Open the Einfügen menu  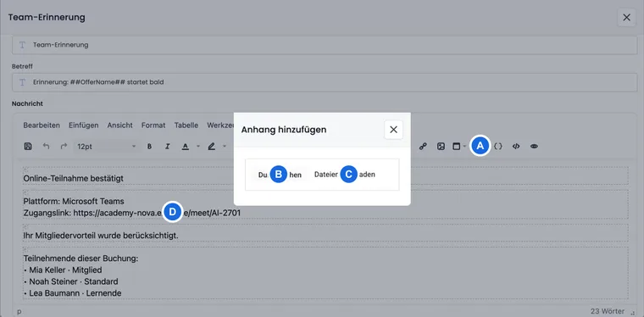83,125
